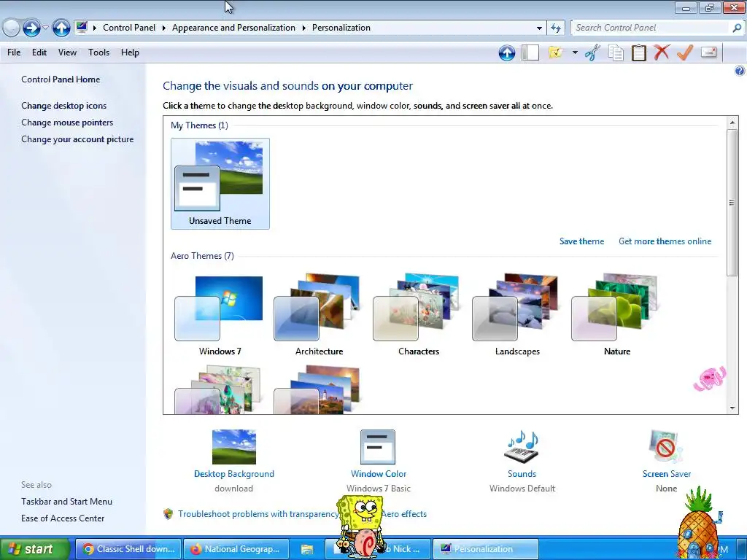Open the address bar history dropdown

click(x=539, y=28)
